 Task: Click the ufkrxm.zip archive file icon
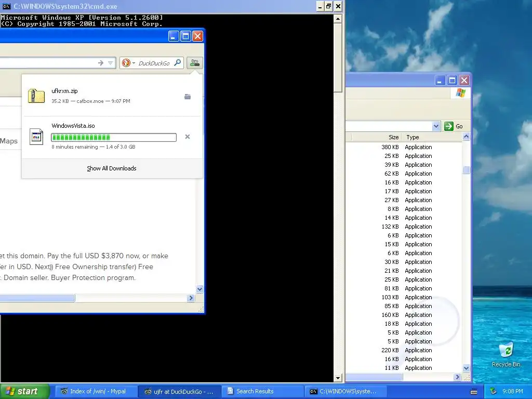coord(36,96)
